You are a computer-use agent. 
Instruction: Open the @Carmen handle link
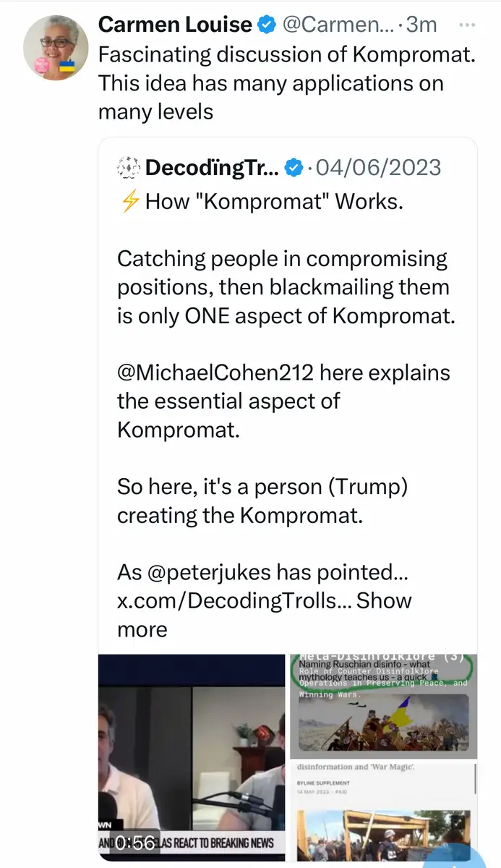pyautogui.click(x=338, y=25)
